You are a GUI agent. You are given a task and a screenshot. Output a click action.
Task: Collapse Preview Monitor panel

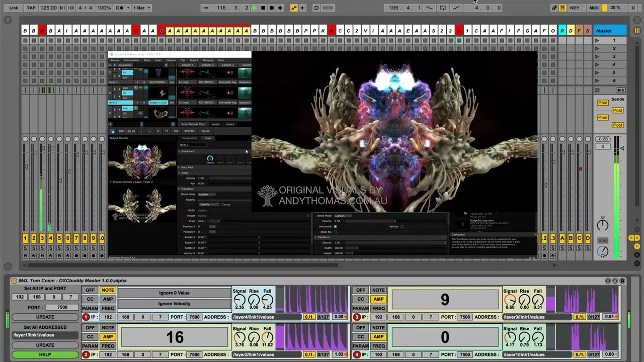[111, 182]
